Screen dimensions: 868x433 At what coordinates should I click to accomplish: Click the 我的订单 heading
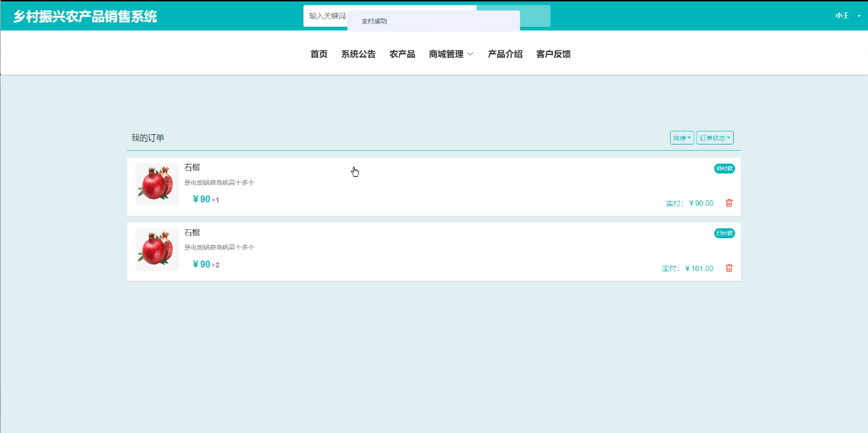(x=148, y=138)
